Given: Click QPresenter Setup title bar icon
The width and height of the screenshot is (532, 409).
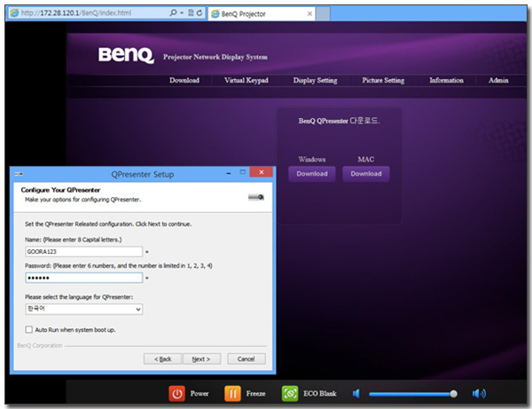Looking at the screenshot, I should click(x=19, y=174).
